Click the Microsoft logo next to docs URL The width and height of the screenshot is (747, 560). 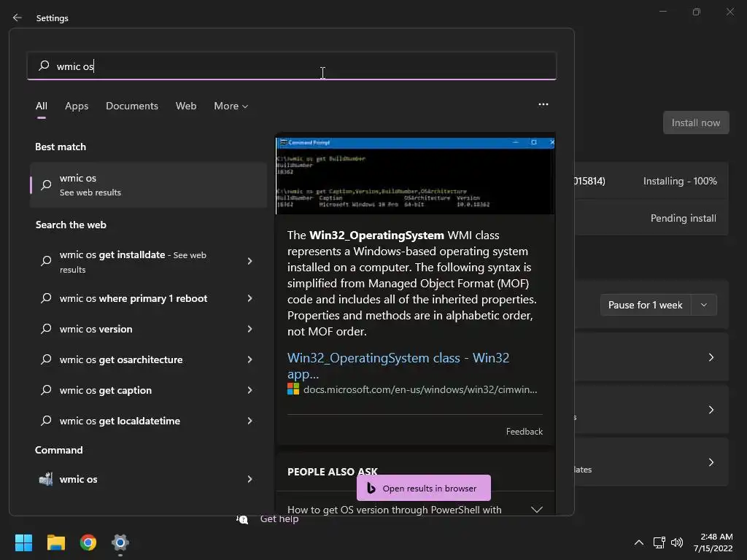[293, 389]
